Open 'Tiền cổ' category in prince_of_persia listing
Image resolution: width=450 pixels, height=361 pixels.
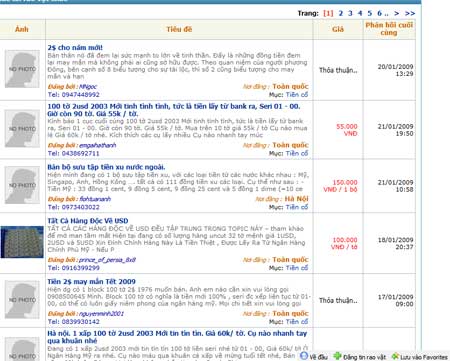[x=297, y=268]
